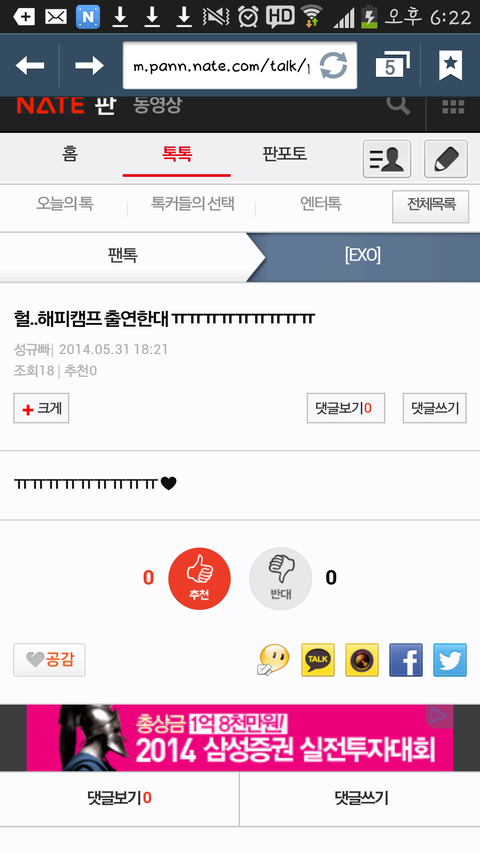This screenshot has height=853, width=480.
Task: Share post via KakaoTalk icon
Action: click(318, 660)
